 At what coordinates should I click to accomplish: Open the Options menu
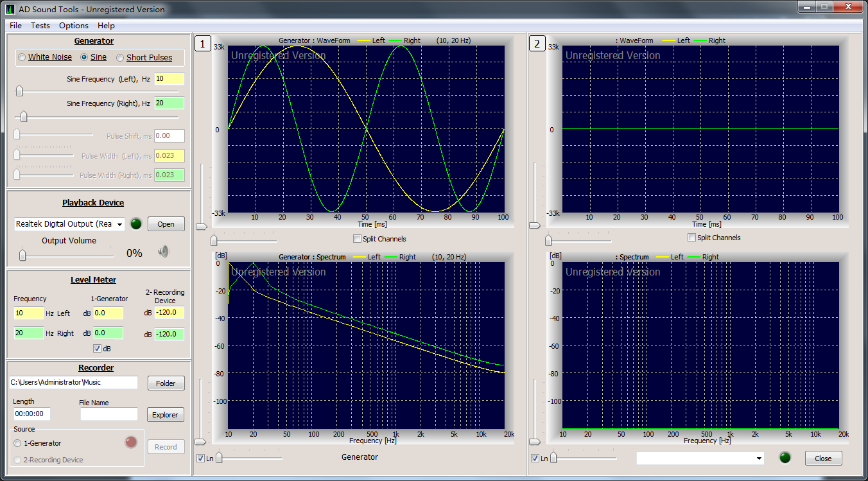pyautogui.click(x=74, y=26)
